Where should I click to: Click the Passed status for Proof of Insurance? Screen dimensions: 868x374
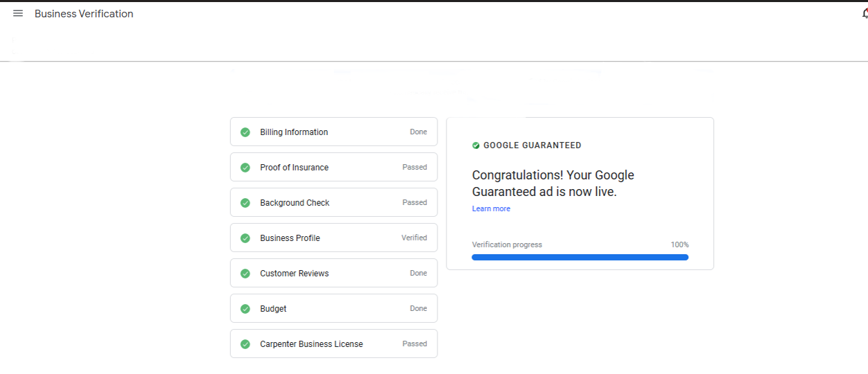[x=415, y=167]
